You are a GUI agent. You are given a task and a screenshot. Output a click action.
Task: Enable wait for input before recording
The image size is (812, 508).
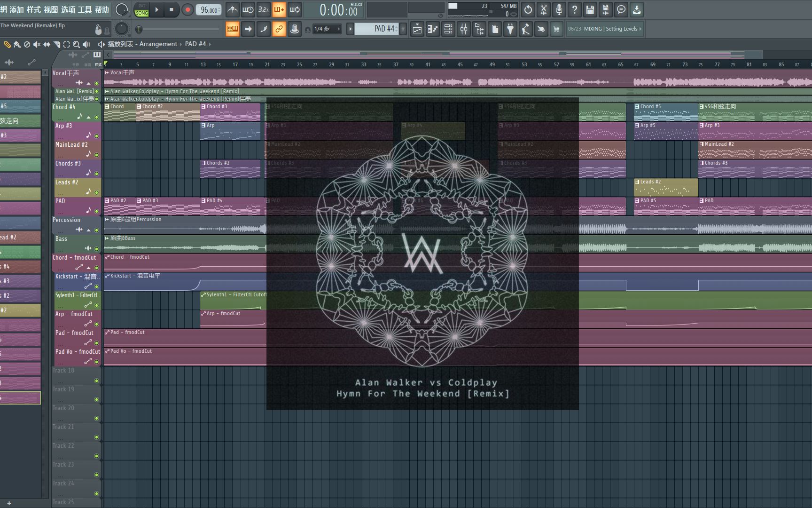[x=248, y=9]
